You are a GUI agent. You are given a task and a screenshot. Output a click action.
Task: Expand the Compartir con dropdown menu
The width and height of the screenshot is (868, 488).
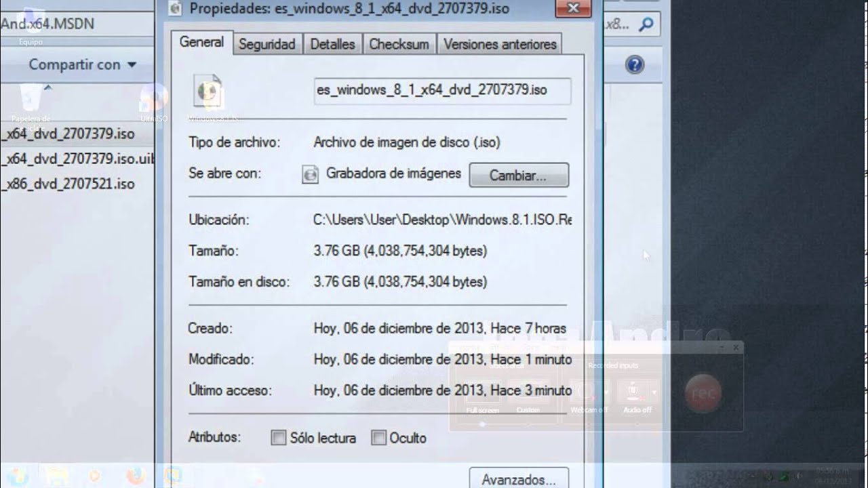click(x=83, y=65)
